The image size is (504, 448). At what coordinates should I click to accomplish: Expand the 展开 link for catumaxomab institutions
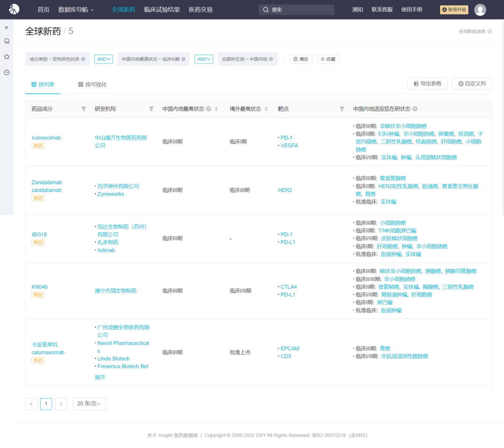(x=100, y=377)
